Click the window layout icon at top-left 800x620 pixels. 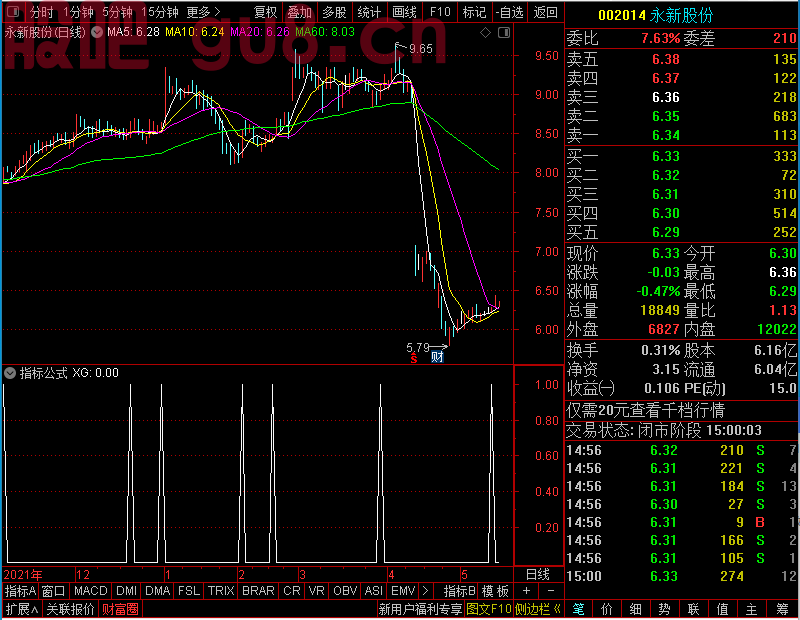point(14,11)
